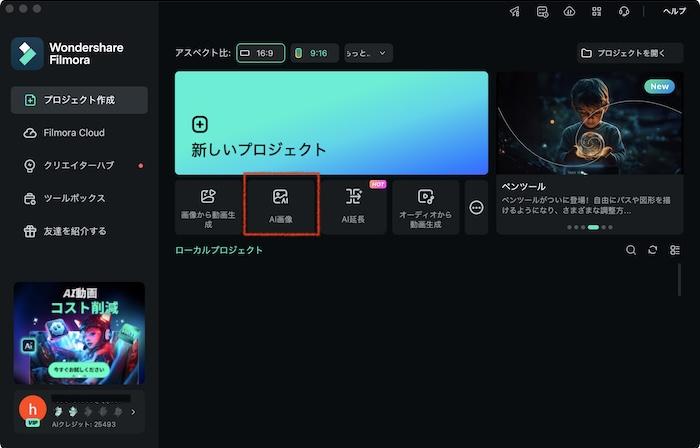The image size is (700, 448).
Task: Switch project list view mode icon
Action: pos(675,250)
